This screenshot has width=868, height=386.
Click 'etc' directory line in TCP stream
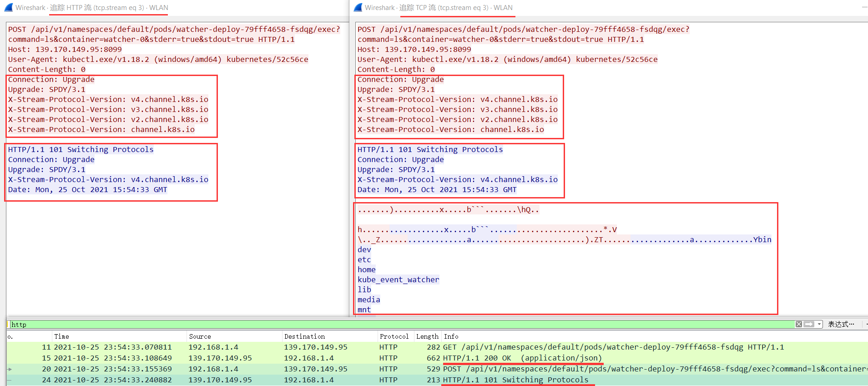[364, 259]
